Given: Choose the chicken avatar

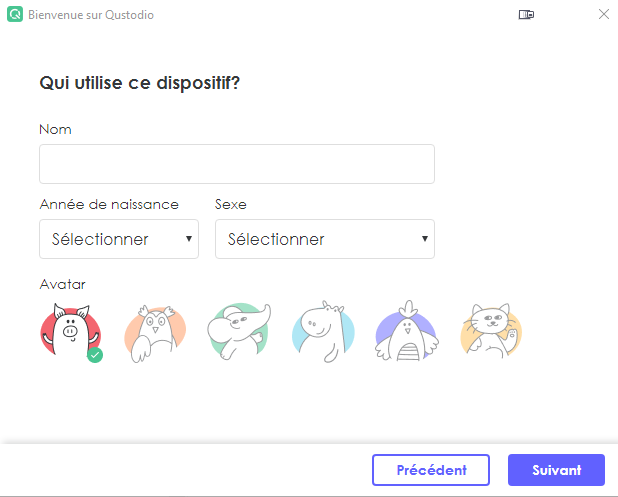Looking at the screenshot, I should click(x=407, y=331).
